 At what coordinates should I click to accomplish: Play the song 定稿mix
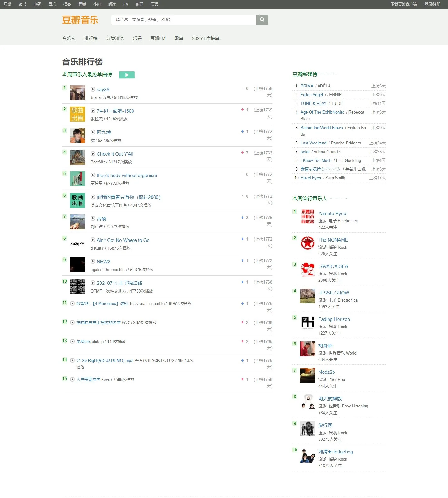click(x=72, y=341)
